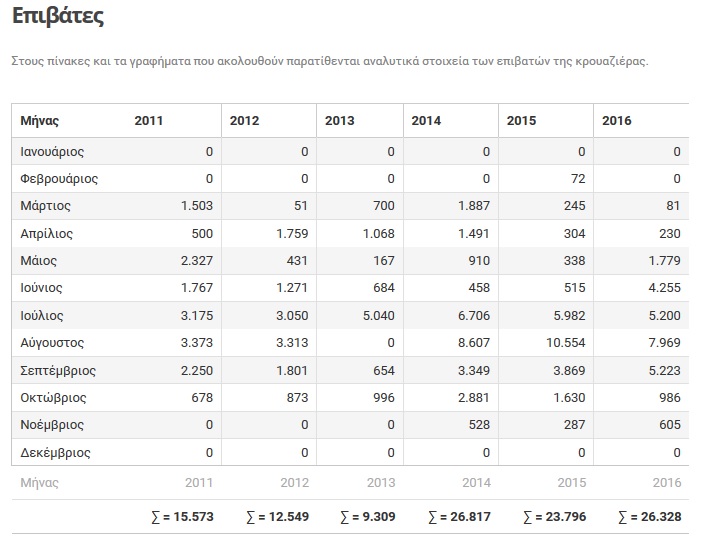Select the 2011 column header at the top
Screen dimensions: 703x537
(148, 121)
